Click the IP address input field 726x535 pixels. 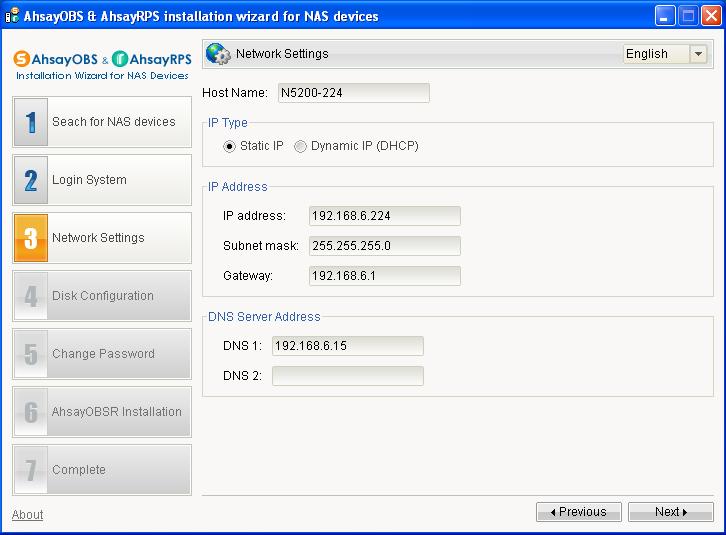point(385,216)
